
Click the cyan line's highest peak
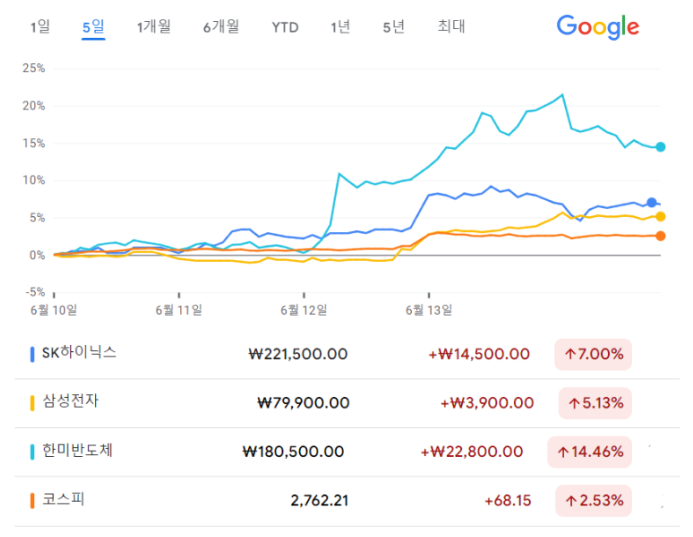pyautogui.click(x=562, y=95)
